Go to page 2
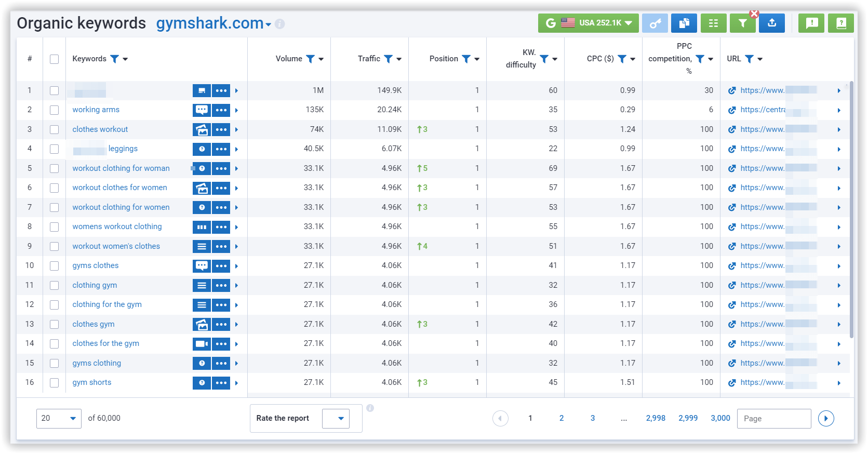The image size is (868, 454). point(562,418)
